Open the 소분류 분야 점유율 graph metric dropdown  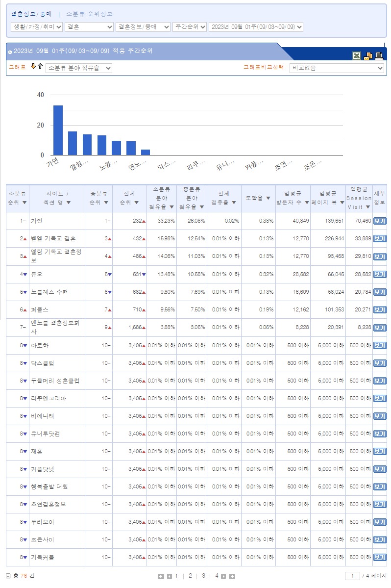(x=78, y=68)
